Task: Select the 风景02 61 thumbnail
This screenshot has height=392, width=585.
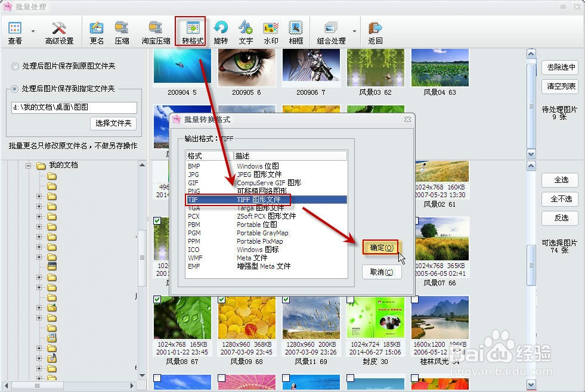Action: click(x=442, y=172)
